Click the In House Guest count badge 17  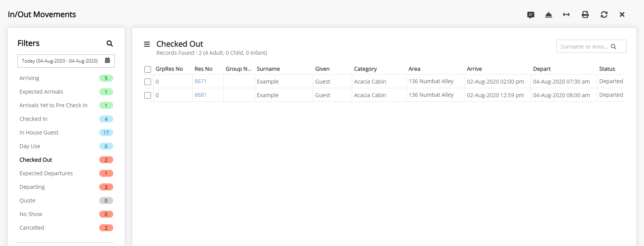pyautogui.click(x=106, y=133)
